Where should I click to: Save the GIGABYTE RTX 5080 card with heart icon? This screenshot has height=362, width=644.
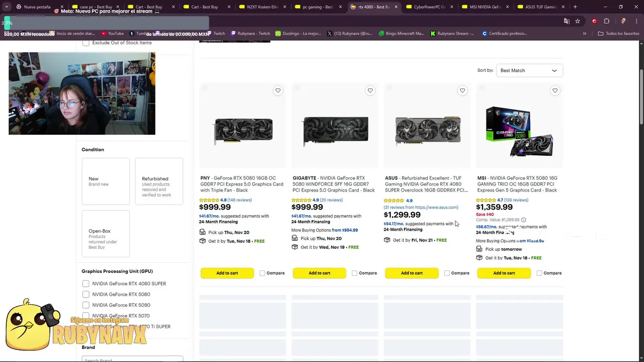(370, 90)
